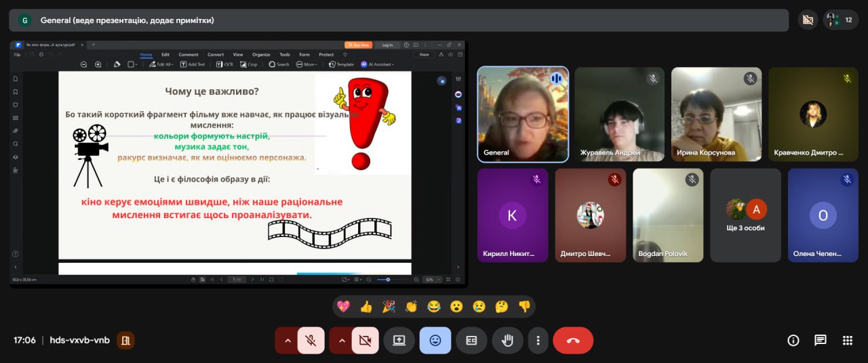Image resolution: width=868 pixels, height=363 pixels.
Task: Turn on the camera
Action: click(365, 340)
